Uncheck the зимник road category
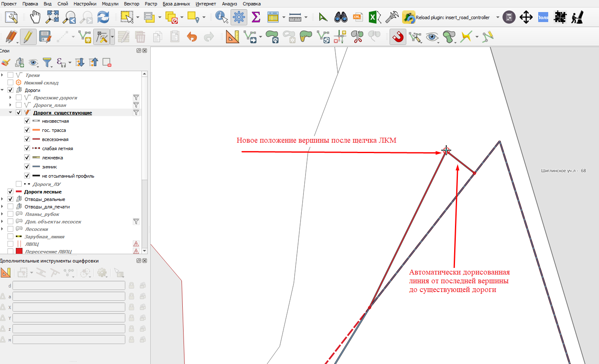The height and width of the screenshot is (364, 599). (27, 166)
